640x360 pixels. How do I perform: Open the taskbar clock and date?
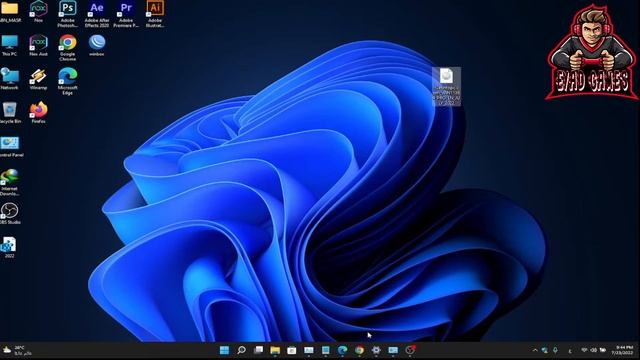(x=622, y=350)
